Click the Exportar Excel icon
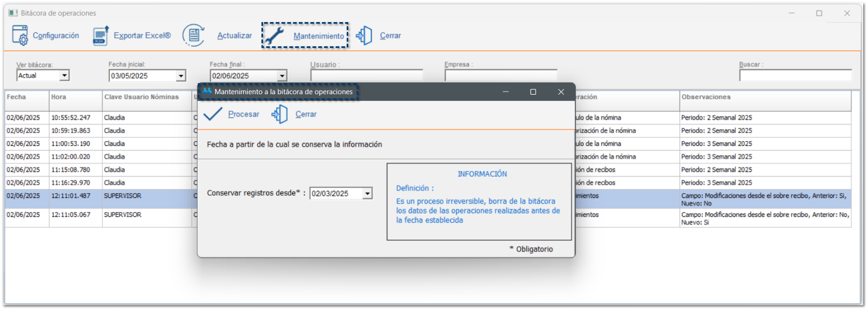868x310 pixels. point(100,35)
